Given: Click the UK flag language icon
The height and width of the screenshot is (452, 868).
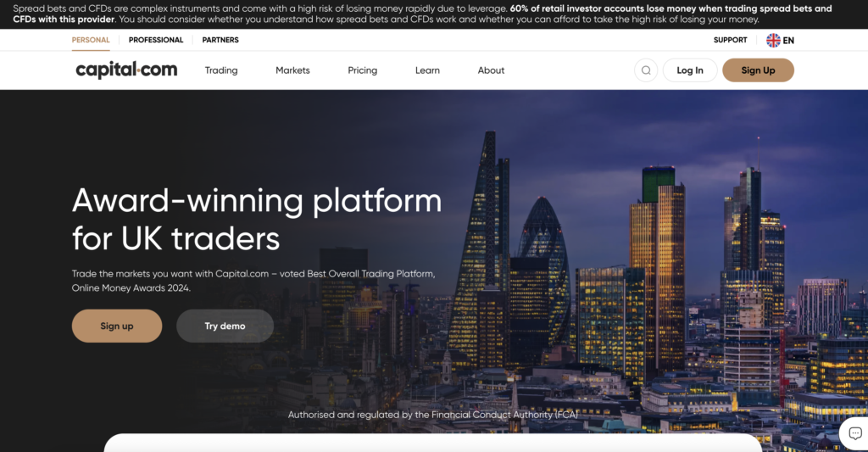Looking at the screenshot, I should (773, 41).
